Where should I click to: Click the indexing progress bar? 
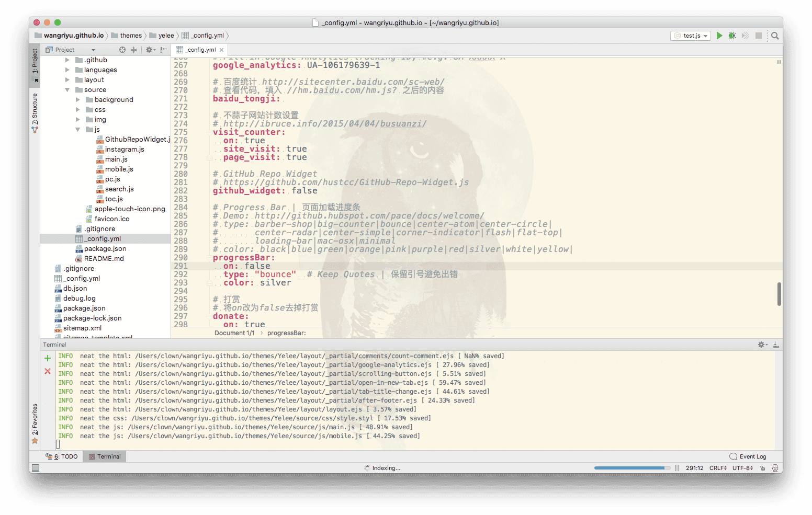click(632, 468)
